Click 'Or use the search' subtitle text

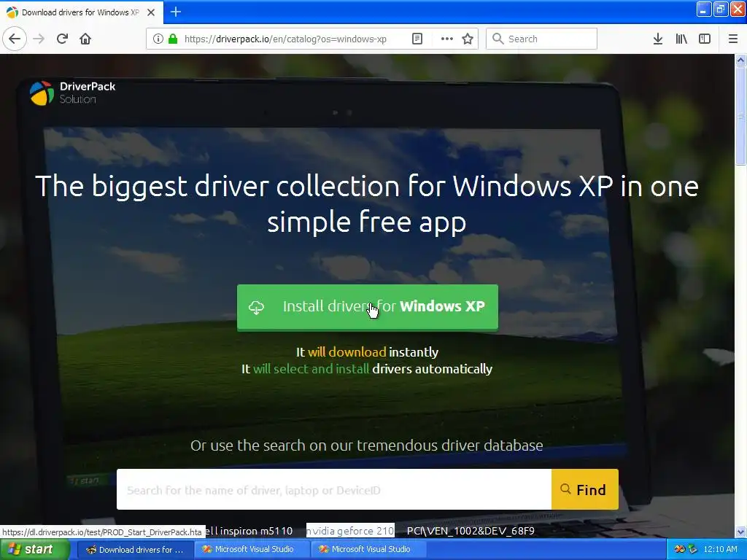[x=367, y=446]
